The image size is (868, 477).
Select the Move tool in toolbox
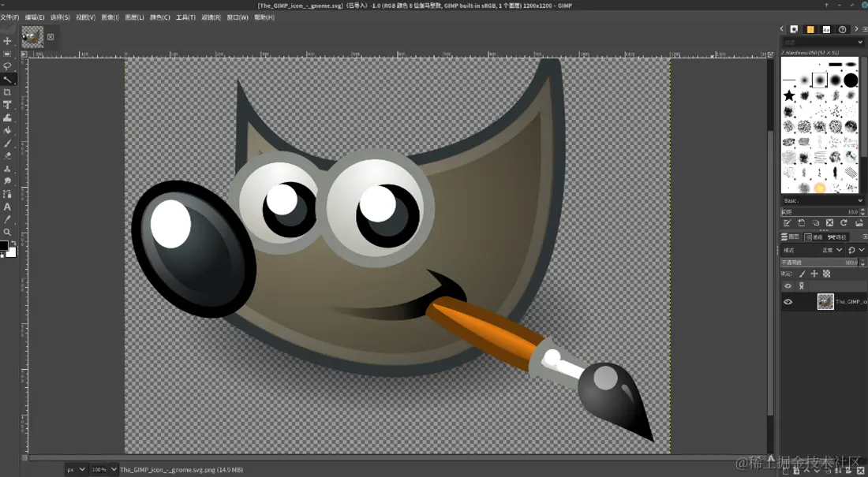[7, 41]
